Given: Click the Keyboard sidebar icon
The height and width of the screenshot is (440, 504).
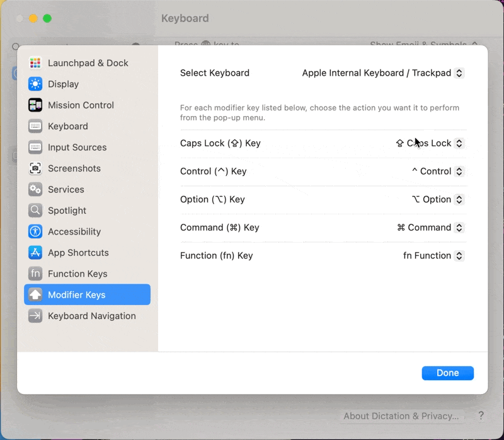Looking at the screenshot, I should (x=35, y=126).
